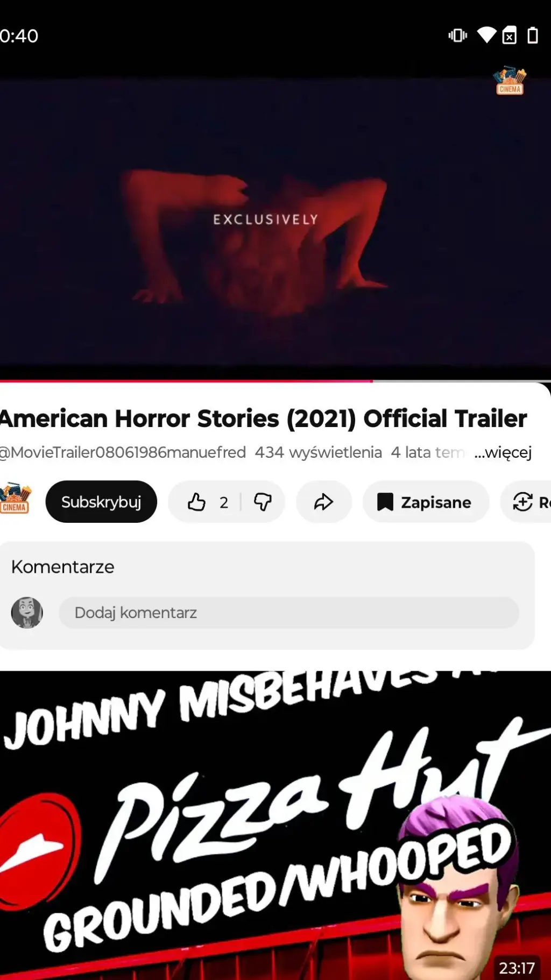Tap the Cinema watermark on the video
Viewport: 551px width, 980px height.
(x=510, y=81)
